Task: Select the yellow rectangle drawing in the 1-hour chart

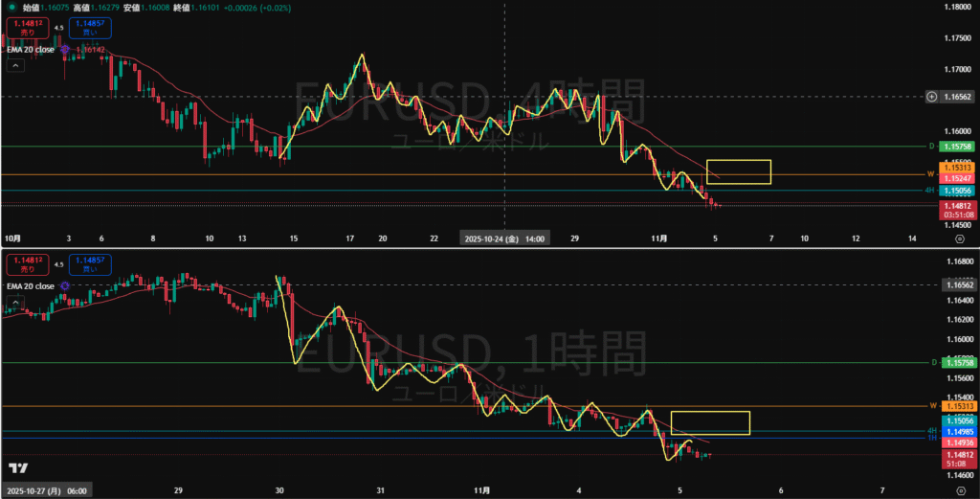Action: point(709,412)
